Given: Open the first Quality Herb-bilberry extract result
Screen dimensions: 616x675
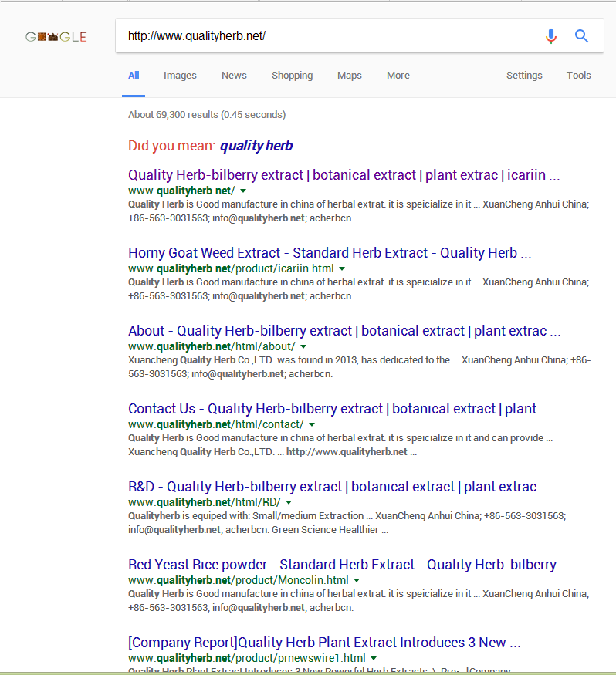Looking at the screenshot, I should click(x=344, y=175).
